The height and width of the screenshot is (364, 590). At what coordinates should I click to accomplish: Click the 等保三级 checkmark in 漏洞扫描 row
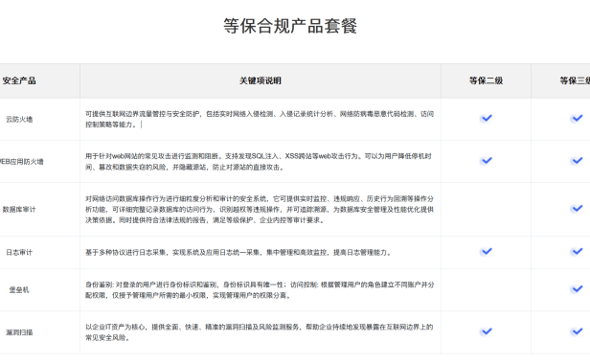[x=577, y=331]
